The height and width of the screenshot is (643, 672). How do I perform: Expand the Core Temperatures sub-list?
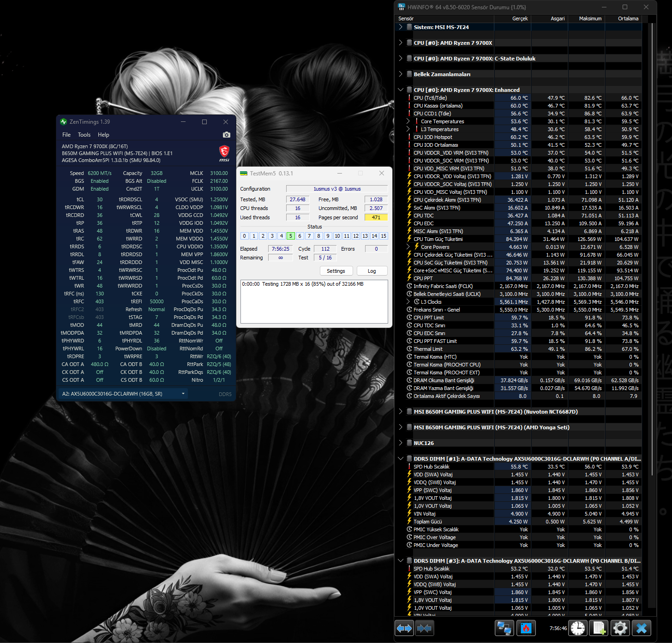point(408,121)
